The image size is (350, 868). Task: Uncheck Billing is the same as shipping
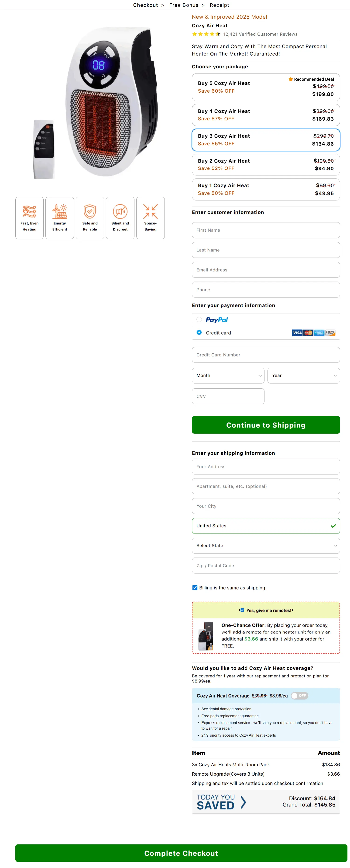195,588
